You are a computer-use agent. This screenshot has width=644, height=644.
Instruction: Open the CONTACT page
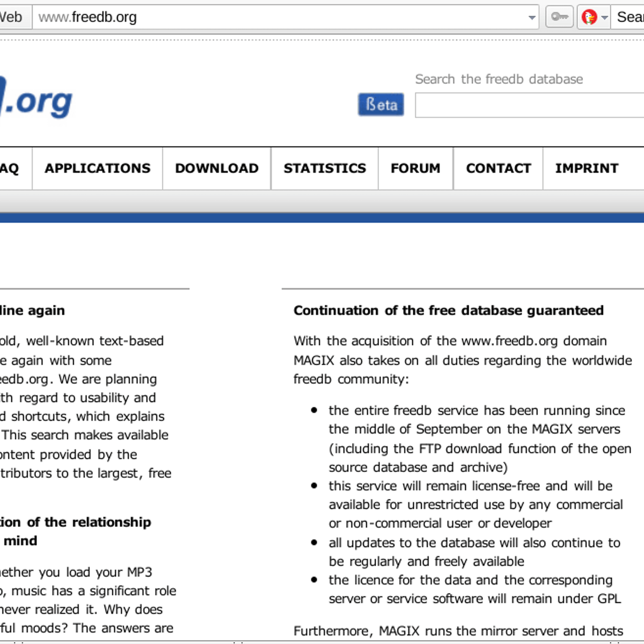(497, 168)
